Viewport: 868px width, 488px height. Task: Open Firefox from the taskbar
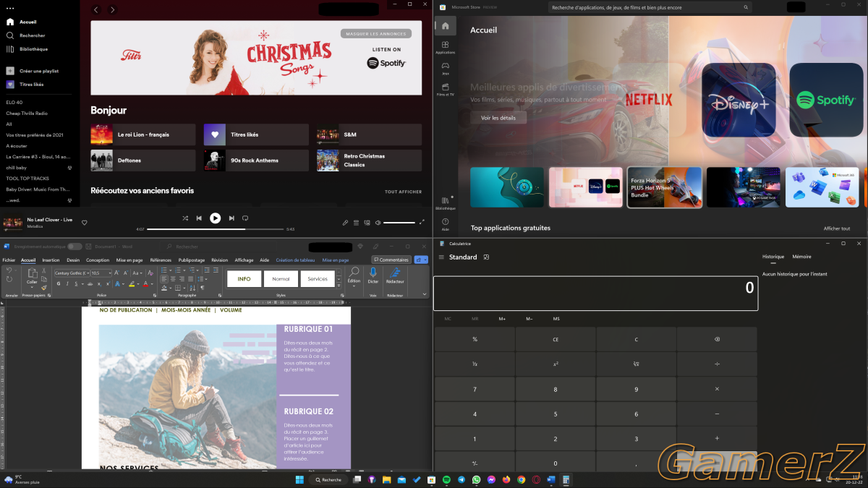[x=506, y=479]
